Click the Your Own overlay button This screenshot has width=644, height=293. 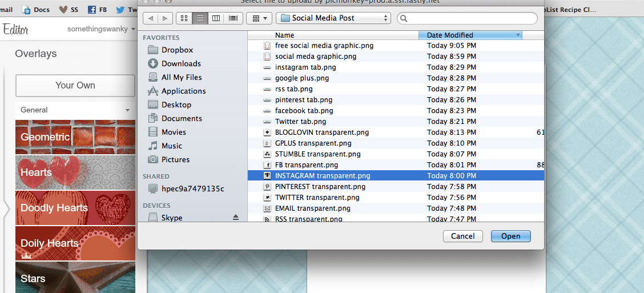75,85
